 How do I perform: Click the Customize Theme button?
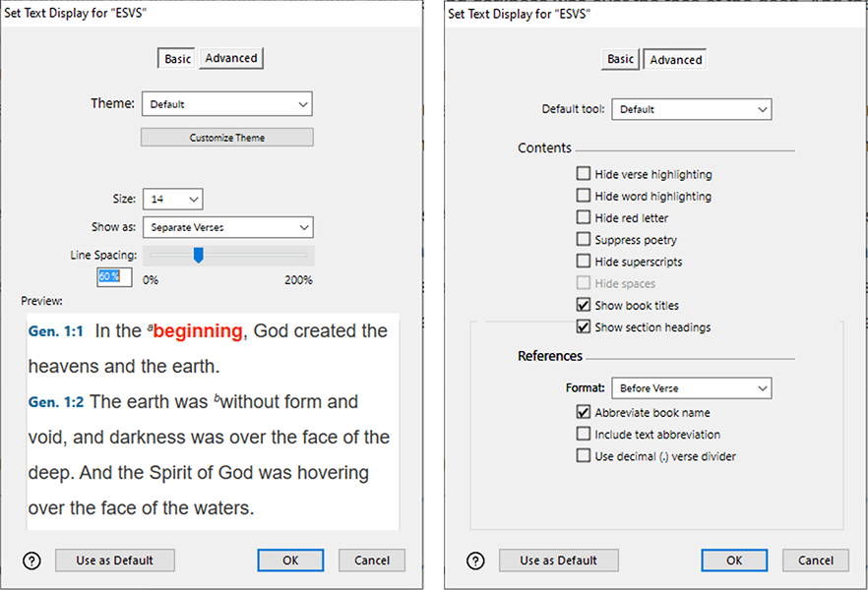pos(226,138)
